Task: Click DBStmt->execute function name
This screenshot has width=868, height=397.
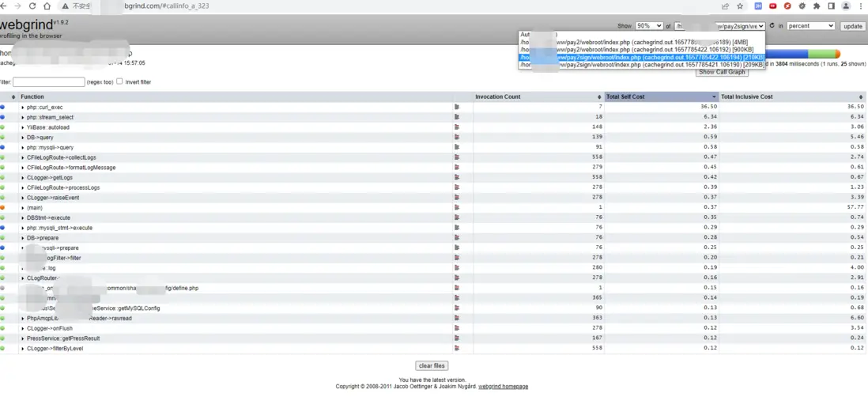Action: pos(49,217)
